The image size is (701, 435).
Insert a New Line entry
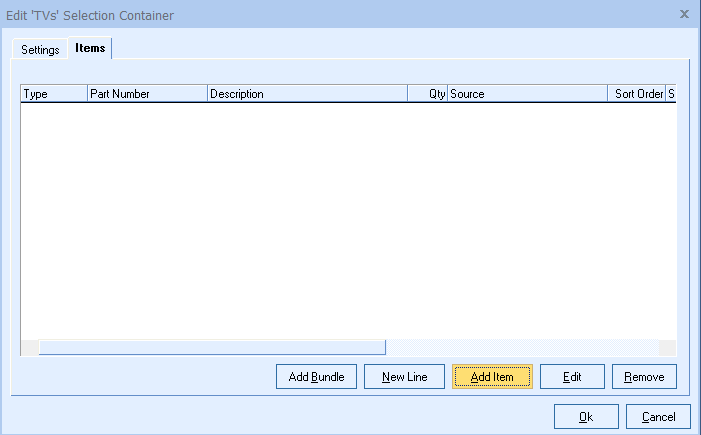click(404, 377)
